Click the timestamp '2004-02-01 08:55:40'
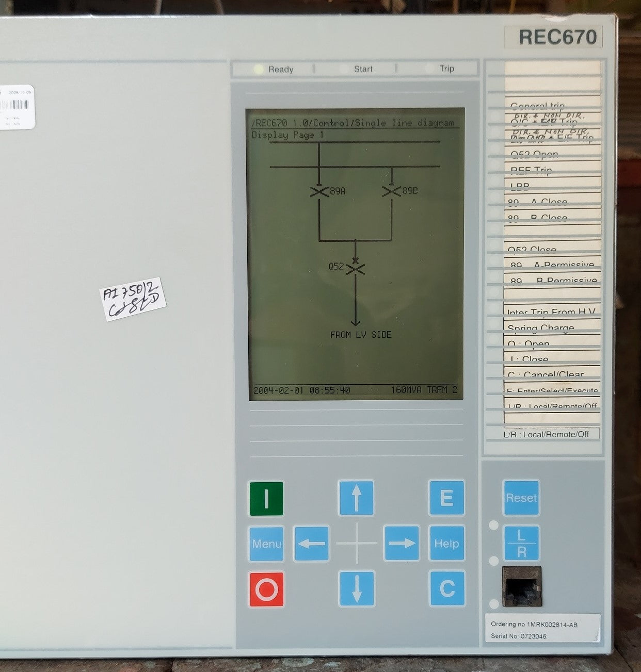The image size is (641, 672). [x=302, y=390]
